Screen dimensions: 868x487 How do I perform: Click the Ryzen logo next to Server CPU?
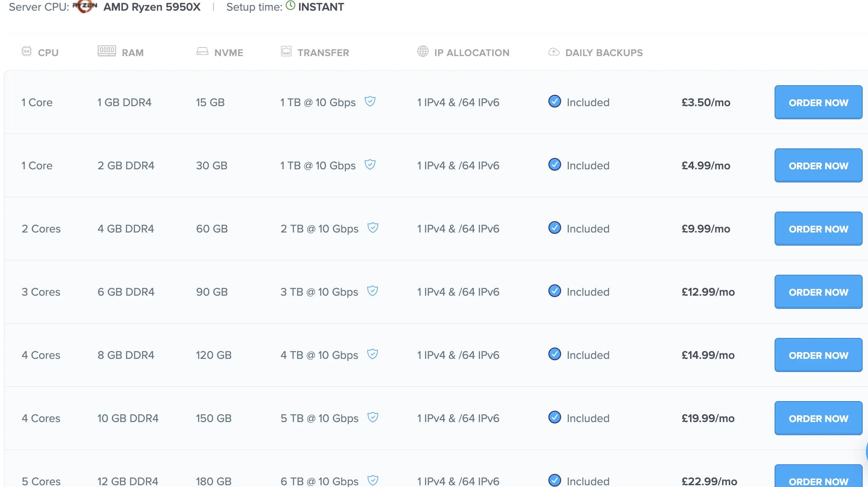[85, 6]
